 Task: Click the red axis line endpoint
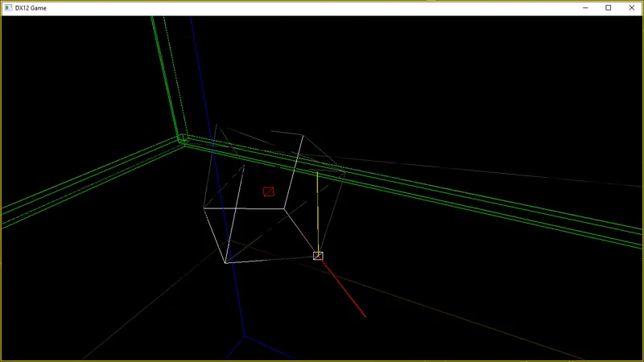(365, 316)
